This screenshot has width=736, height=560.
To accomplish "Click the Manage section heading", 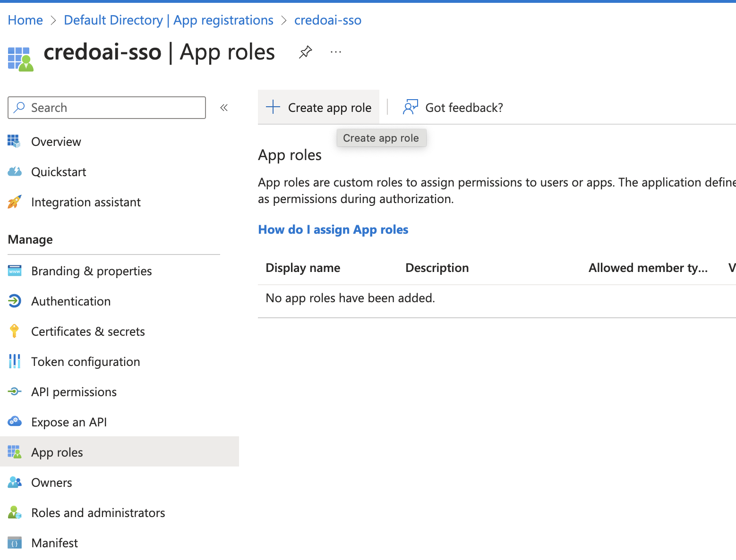I will 30,239.
